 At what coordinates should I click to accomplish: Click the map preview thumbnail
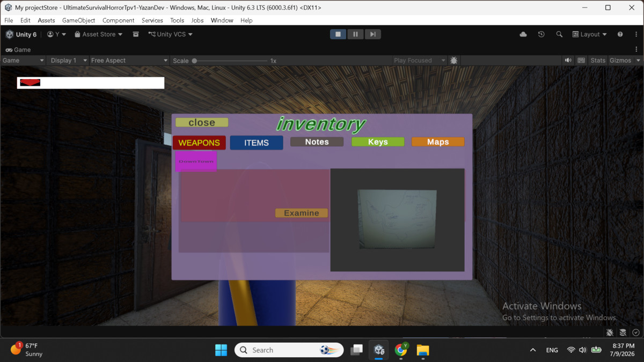click(x=397, y=219)
